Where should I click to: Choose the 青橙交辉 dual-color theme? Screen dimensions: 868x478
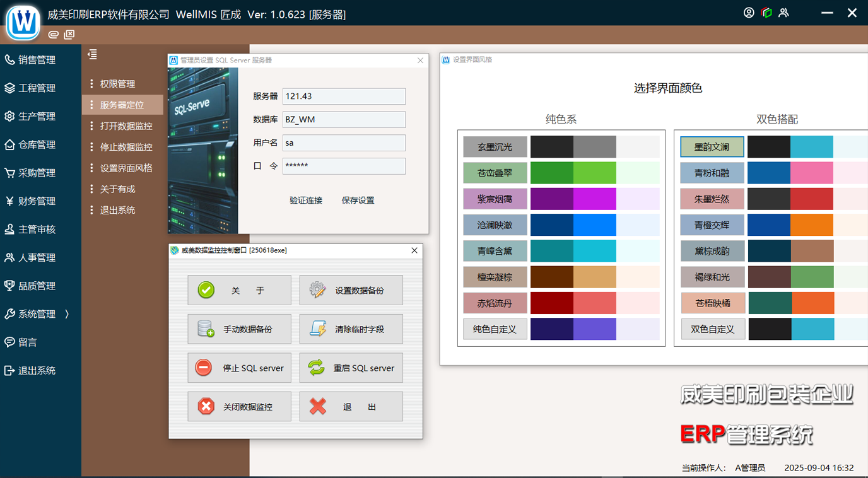point(712,225)
